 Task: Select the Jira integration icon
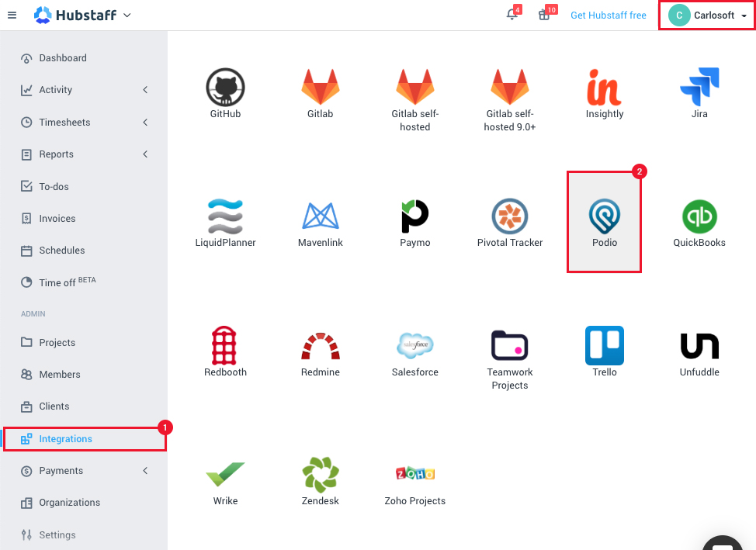[x=699, y=87]
